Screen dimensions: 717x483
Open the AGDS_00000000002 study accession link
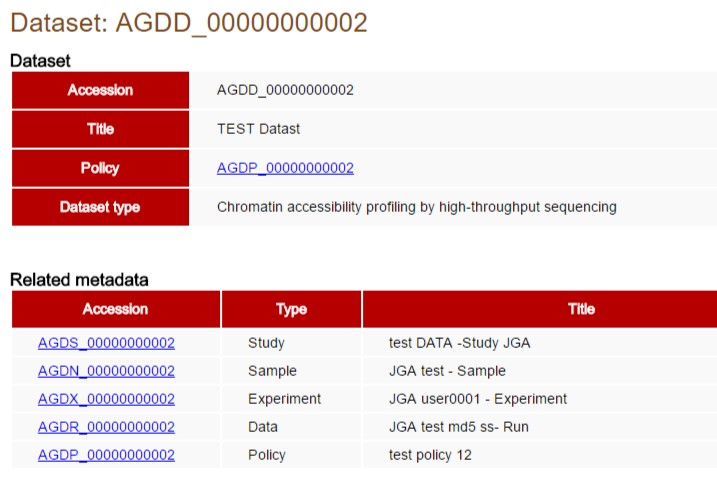106,343
